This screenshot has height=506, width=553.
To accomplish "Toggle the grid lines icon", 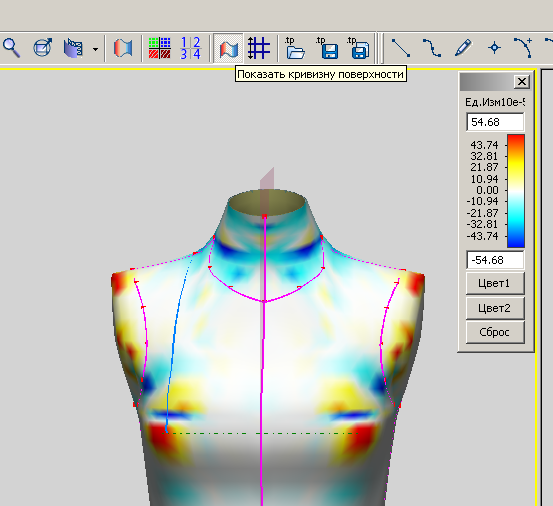I will (259, 48).
